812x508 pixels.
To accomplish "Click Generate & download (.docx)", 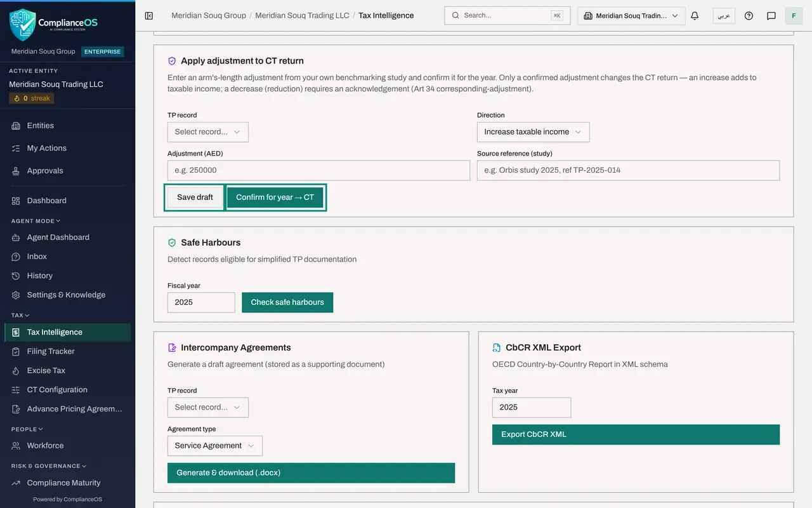I will 311,472.
